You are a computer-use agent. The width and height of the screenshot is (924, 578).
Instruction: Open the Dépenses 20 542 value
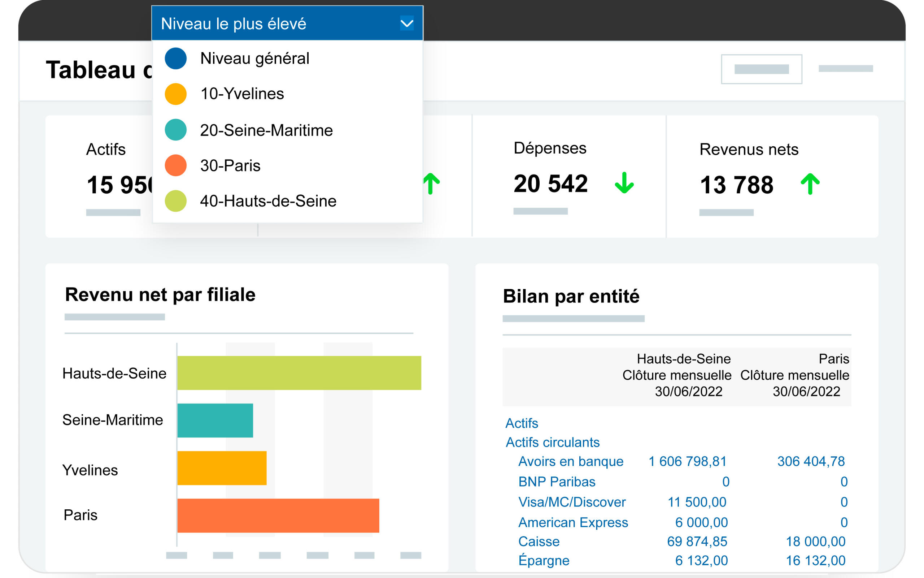point(550,184)
